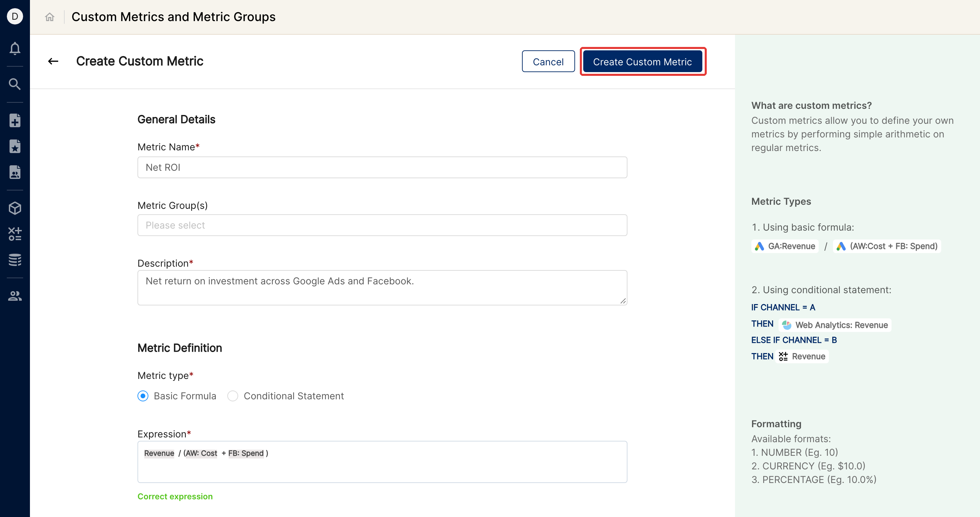Open the search magnifier in sidebar
Image resolution: width=980 pixels, height=517 pixels.
tap(15, 84)
